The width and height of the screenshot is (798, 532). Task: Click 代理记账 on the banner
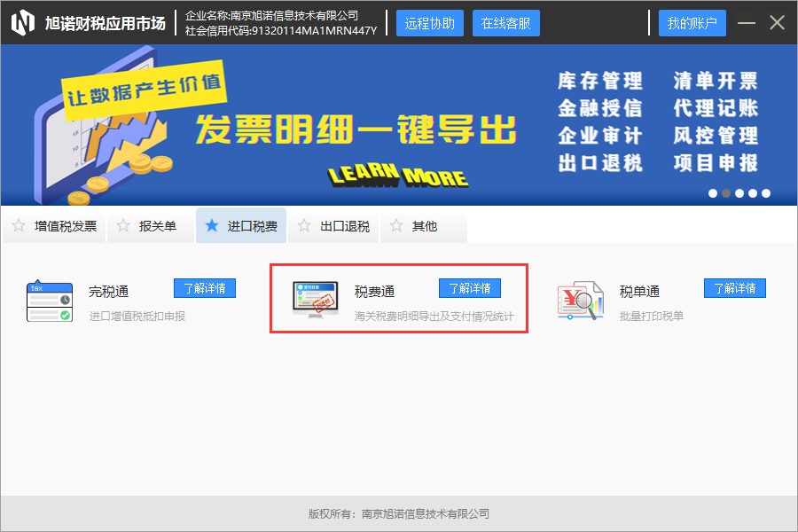(716, 108)
